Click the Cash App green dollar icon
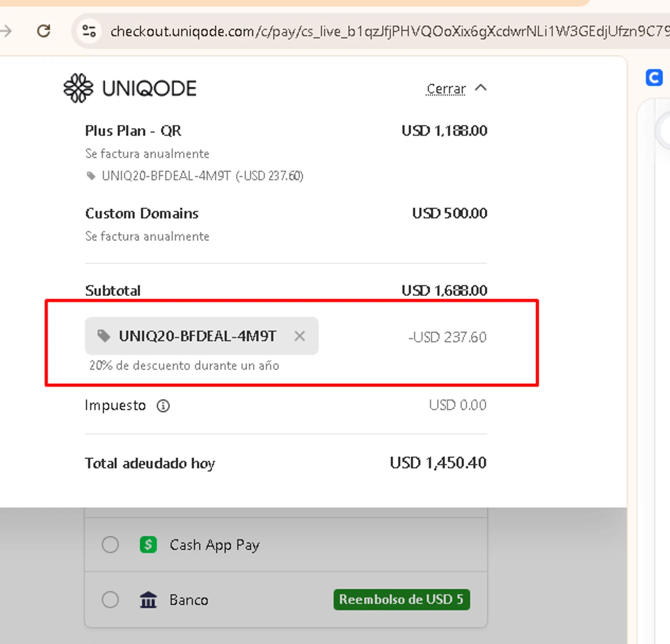The width and height of the screenshot is (670, 644). click(x=148, y=545)
